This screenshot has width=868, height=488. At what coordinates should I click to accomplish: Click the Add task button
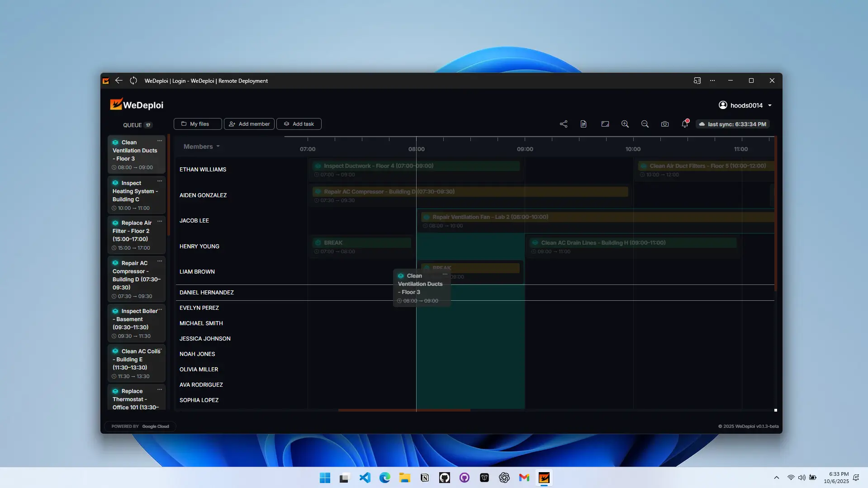click(299, 124)
